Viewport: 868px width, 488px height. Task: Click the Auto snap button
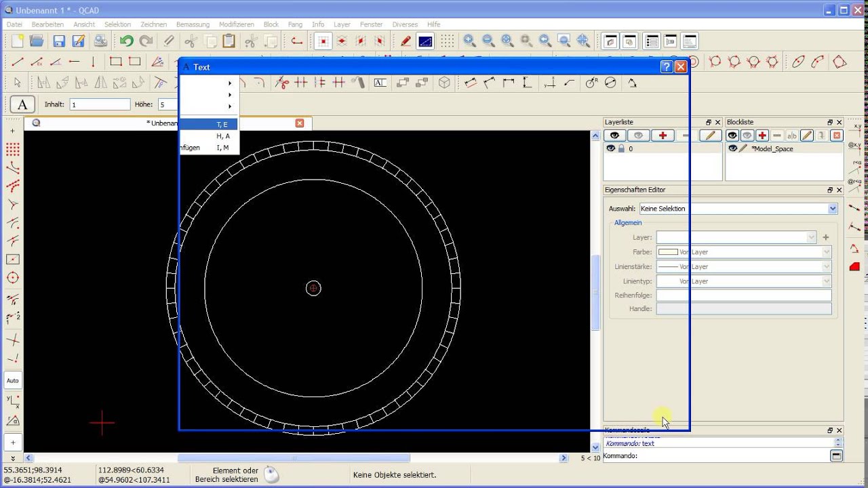pyautogui.click(x=13, y=381)
